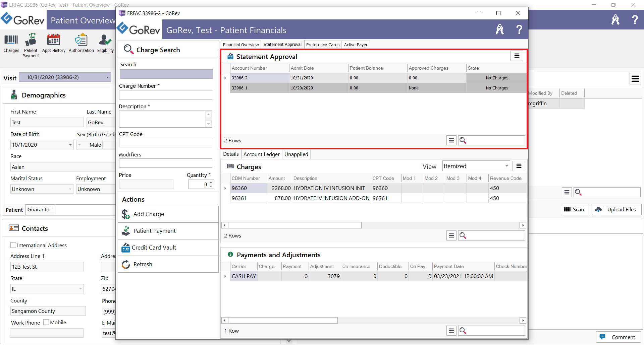Image resolution: width=644 pixels, height=345 pixels.
Task: Open Authorization toolbar icon
Action: coord(81,44)
